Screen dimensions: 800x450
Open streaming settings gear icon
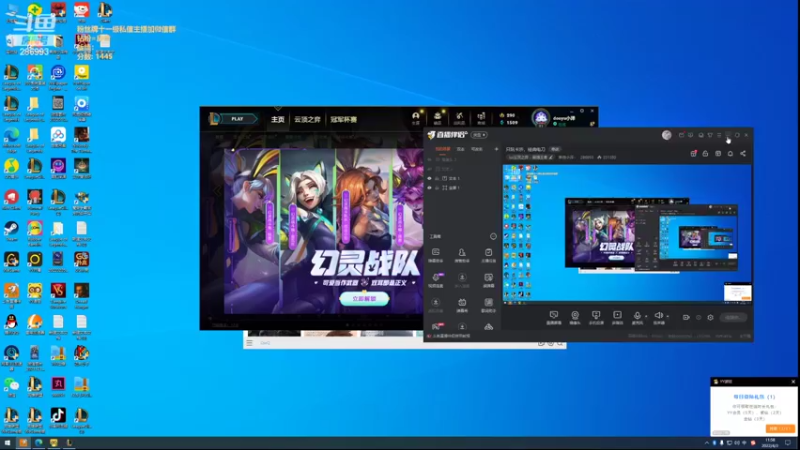tap(710, 317)
